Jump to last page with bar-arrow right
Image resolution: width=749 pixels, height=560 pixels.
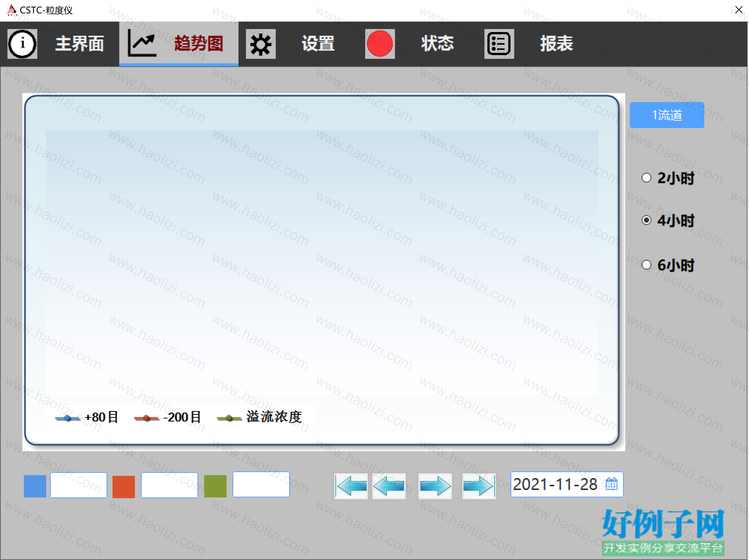(x=479, y=486)
